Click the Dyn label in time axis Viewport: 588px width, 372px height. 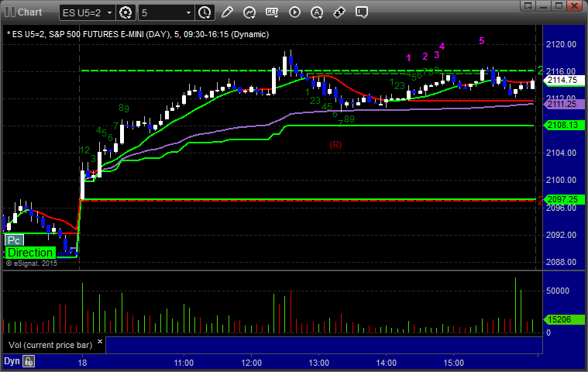12,361
